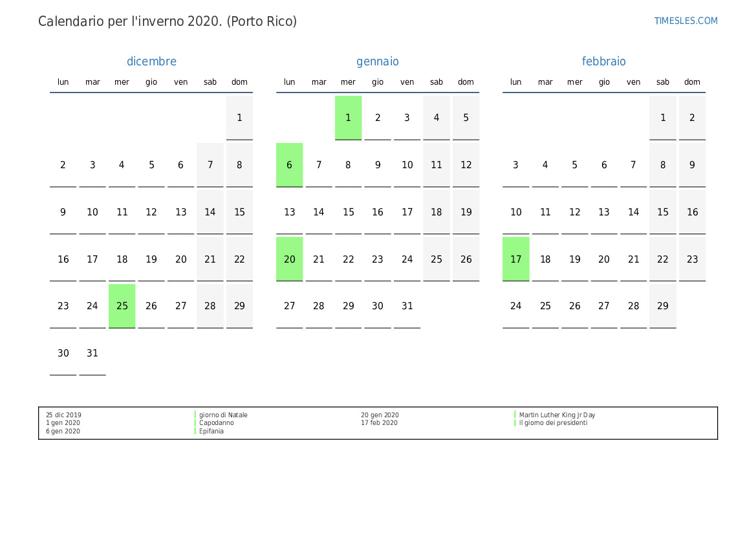Click the gennaio month heading
This screenshot has height=535, width=756.
coord(378,61)
